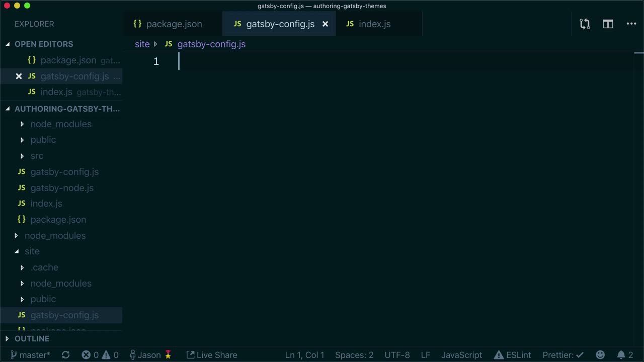Viewport: 644px width, 362px height.
Task: Split the editor with the layout icon
Action: 608,24
